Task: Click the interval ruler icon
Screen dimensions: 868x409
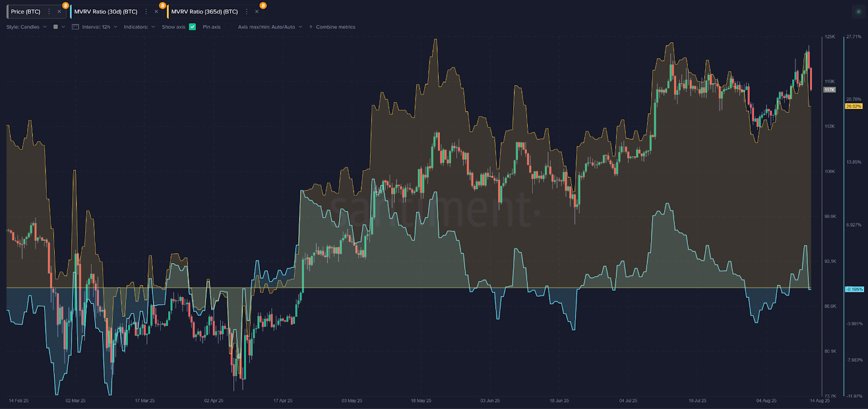Action: point(75,27)
